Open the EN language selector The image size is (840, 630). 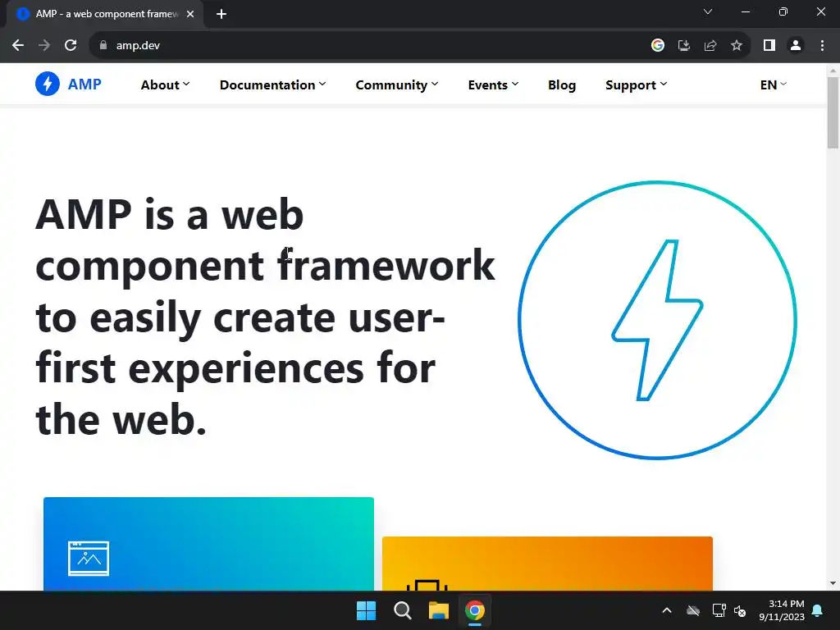point(774,84)
